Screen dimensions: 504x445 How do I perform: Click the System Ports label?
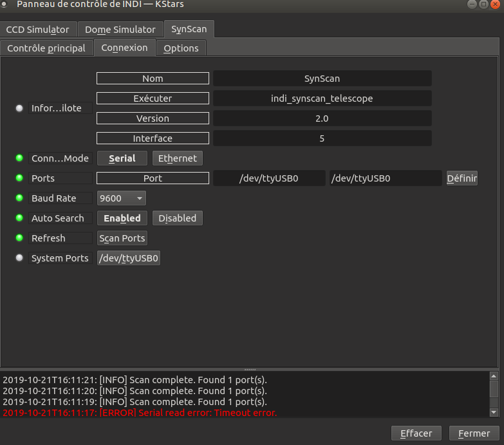61,258
